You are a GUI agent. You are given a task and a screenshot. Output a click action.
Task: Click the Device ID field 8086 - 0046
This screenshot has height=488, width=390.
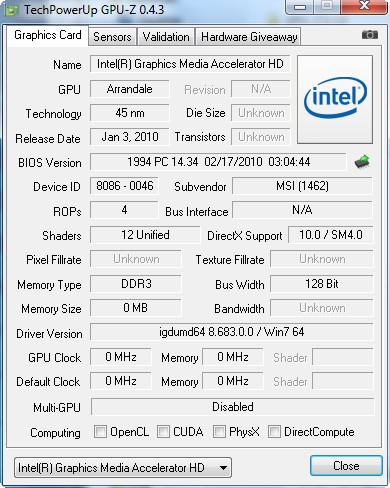[124, 186]
